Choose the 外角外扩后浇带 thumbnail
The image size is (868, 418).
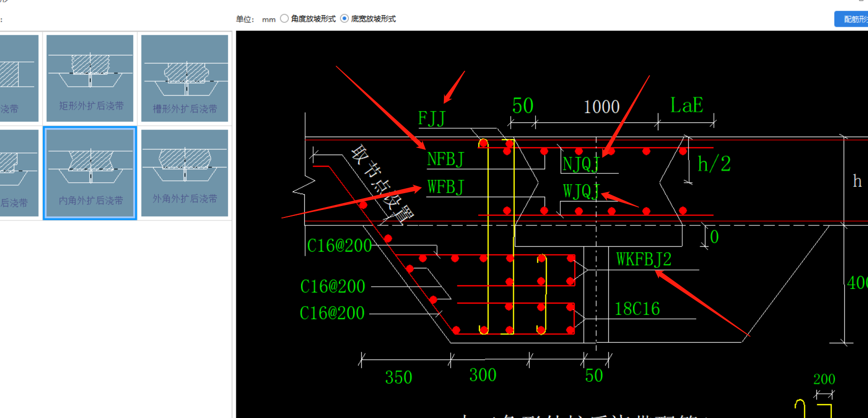point(185,173)
